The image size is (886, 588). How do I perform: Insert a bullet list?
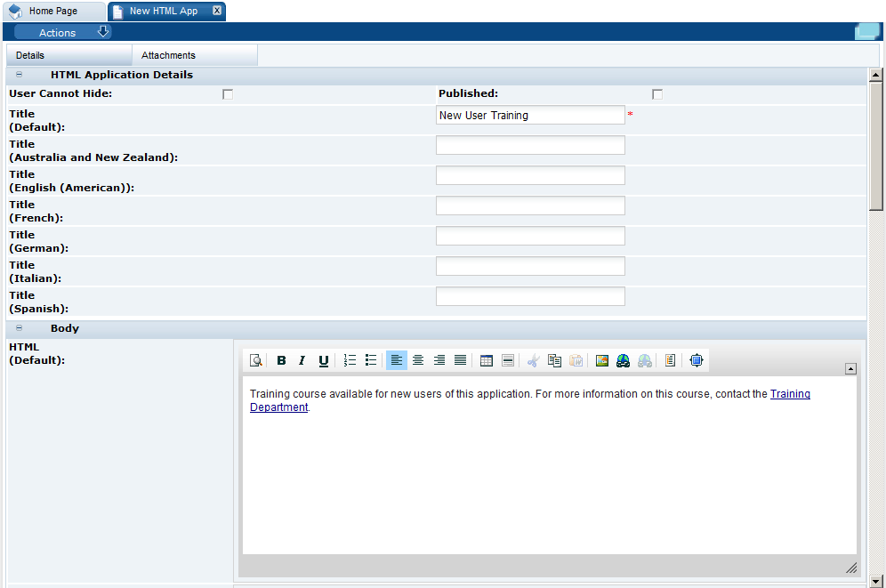pos(371,360)
